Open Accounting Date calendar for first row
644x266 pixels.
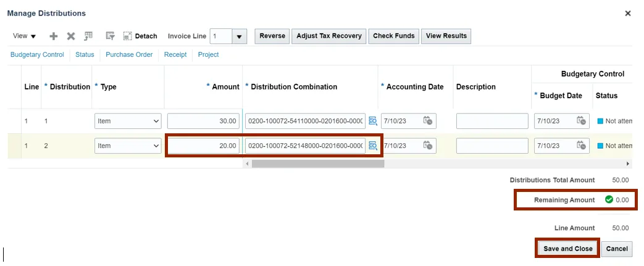[x=427, y=121]
